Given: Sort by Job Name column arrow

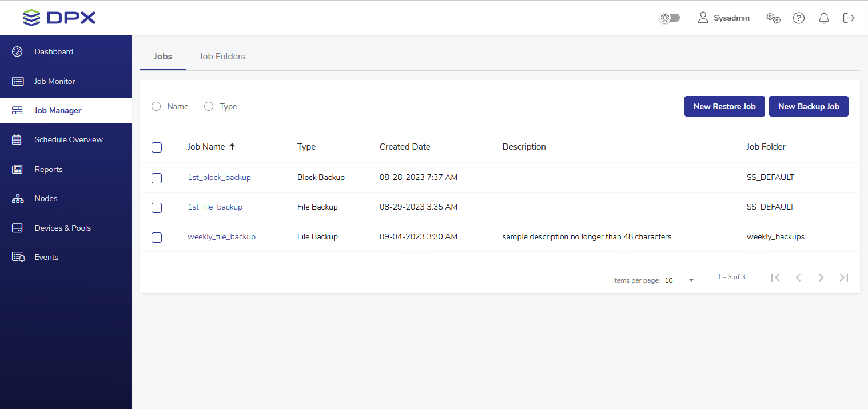Looking at the screenshot, I should coord(232,147).
